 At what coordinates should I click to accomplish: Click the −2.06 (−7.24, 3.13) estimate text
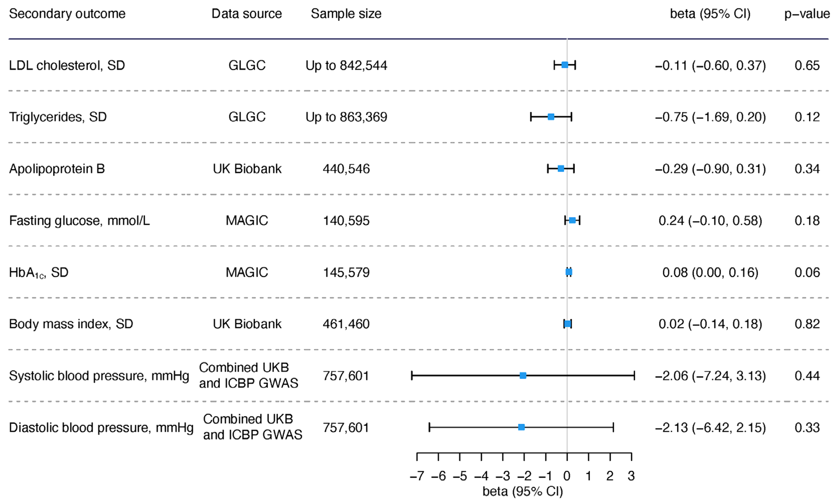(x=710, y=376)
